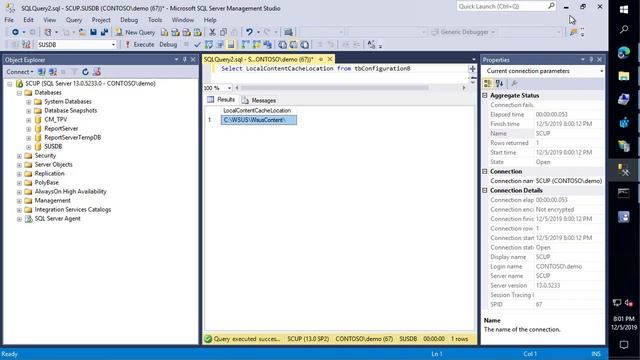Click the Navigate Backward icon

point(15,32)
